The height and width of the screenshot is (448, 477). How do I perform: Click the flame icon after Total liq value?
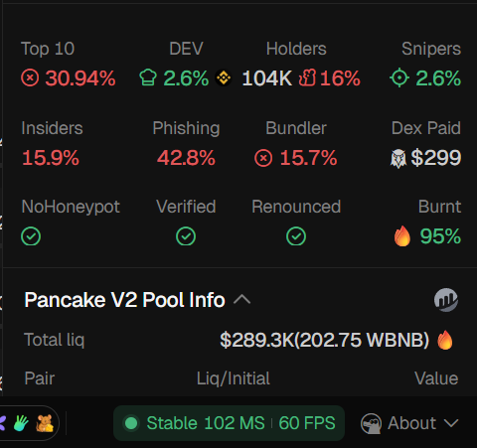click(x=445, y=340)
